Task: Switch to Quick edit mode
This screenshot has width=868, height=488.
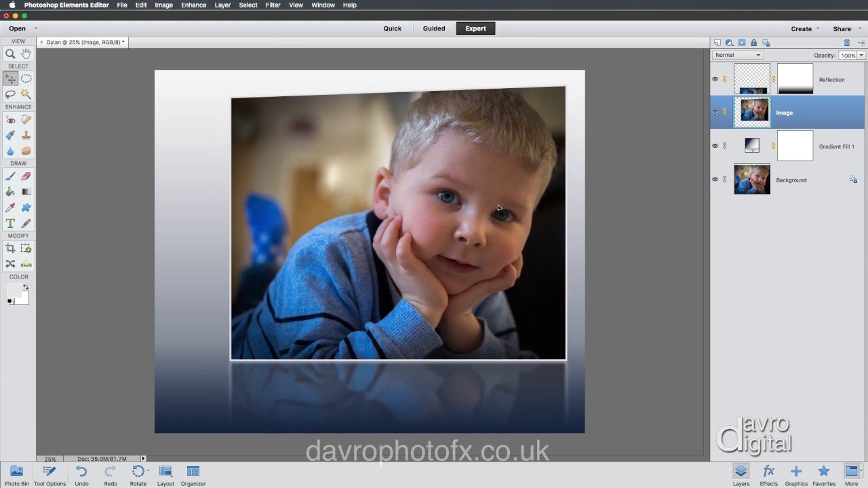Action: tap(393, 28)
